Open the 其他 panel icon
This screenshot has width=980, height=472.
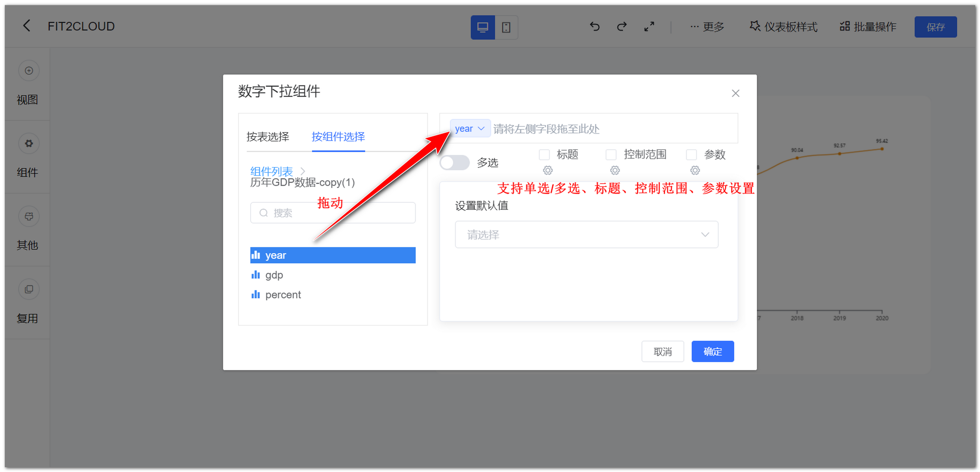click(x=29, y=216)
